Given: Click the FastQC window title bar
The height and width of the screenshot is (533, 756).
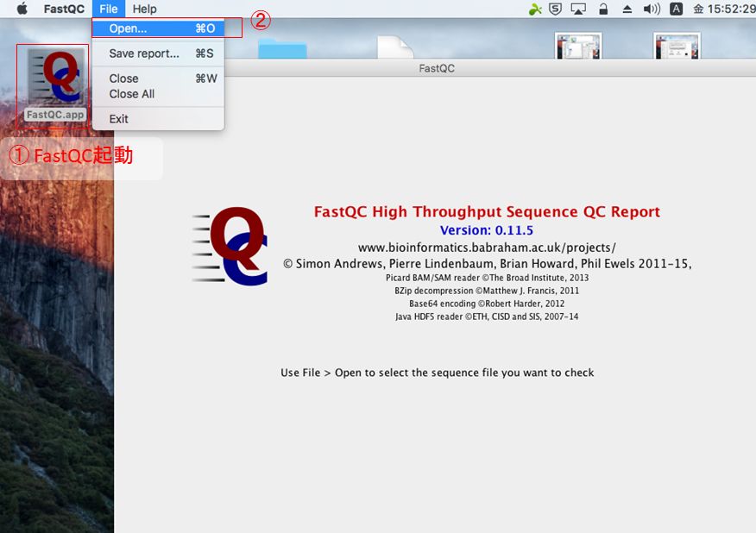Looking at the screenshot, I should pyautogui.click(x=437, y=68).
